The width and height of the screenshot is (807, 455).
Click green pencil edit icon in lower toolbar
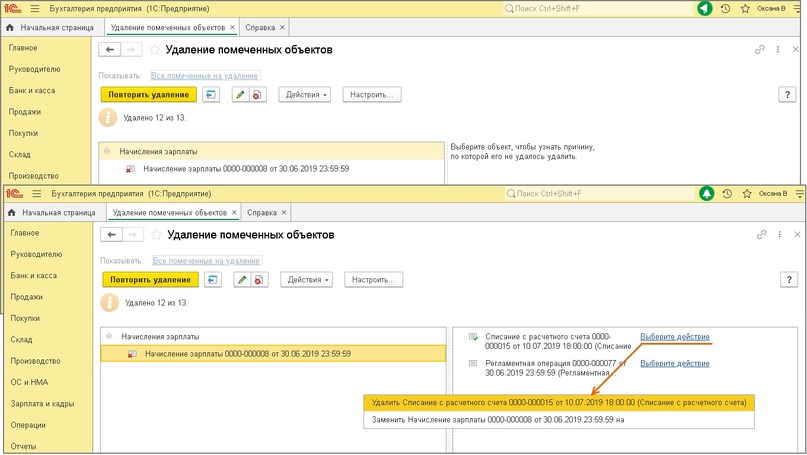pos(242,279)
